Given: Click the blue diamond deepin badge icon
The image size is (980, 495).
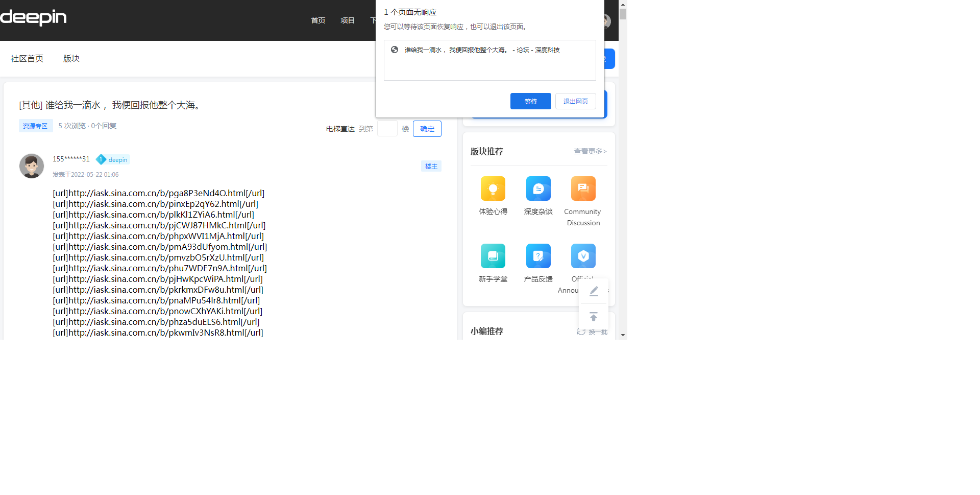Looking at the screenshot, I should 101,159.
